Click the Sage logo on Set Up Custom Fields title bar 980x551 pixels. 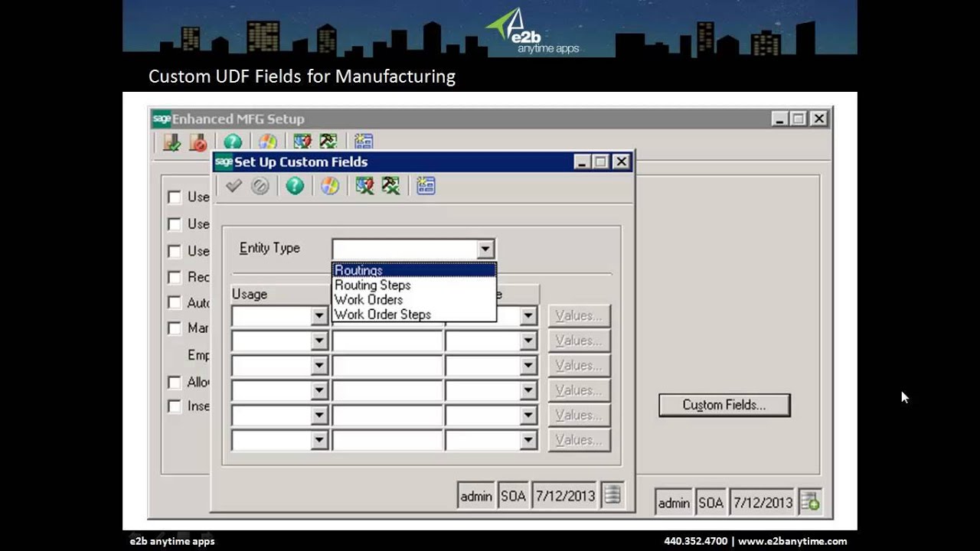click(224, 161)
